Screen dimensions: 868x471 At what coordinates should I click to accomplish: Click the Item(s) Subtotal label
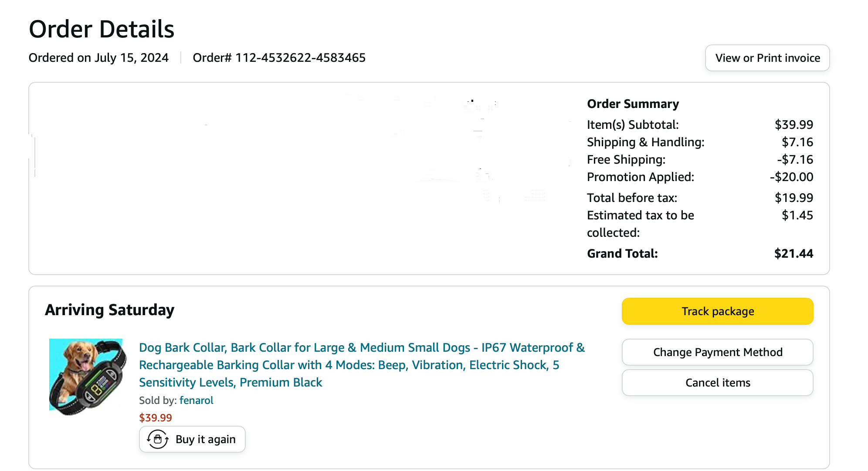click(632, 125)
